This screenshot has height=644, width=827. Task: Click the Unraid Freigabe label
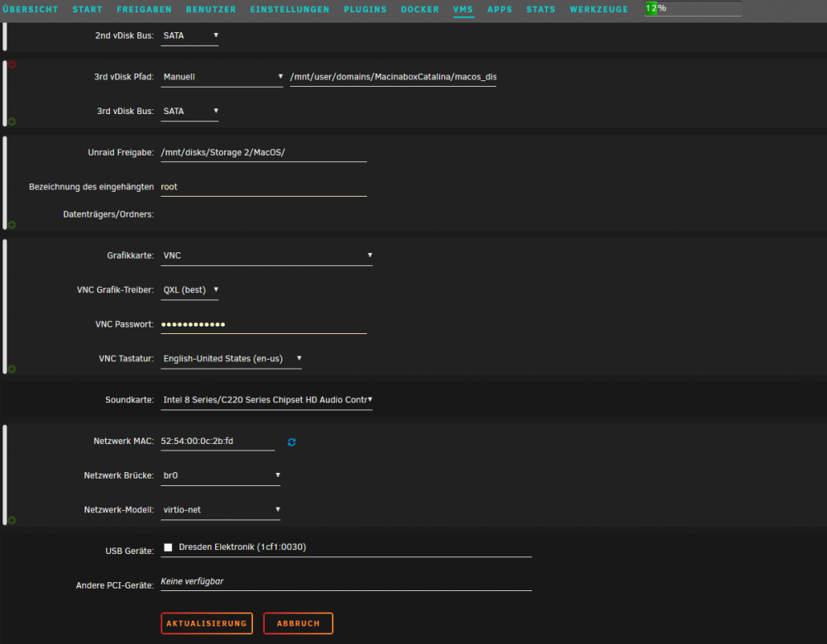(x=121, y=152)
